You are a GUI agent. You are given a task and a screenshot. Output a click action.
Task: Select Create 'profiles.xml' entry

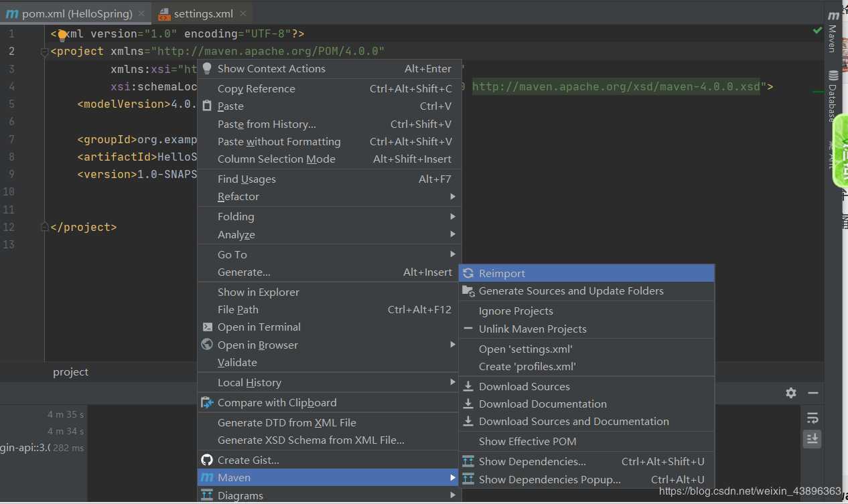point(587,366)
